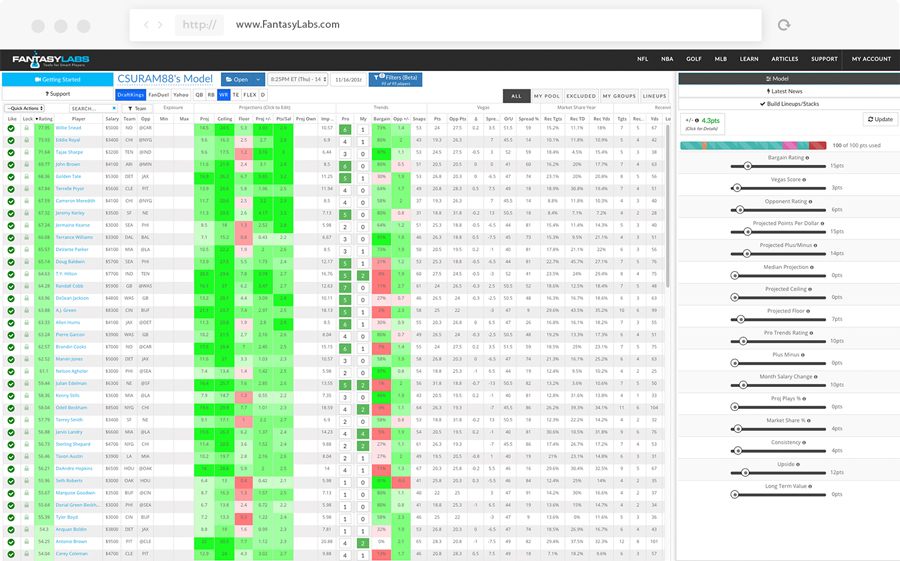The image size is (900, 561).
Task: Clear the search box with the x icon
Action: [x=114, y=108]
